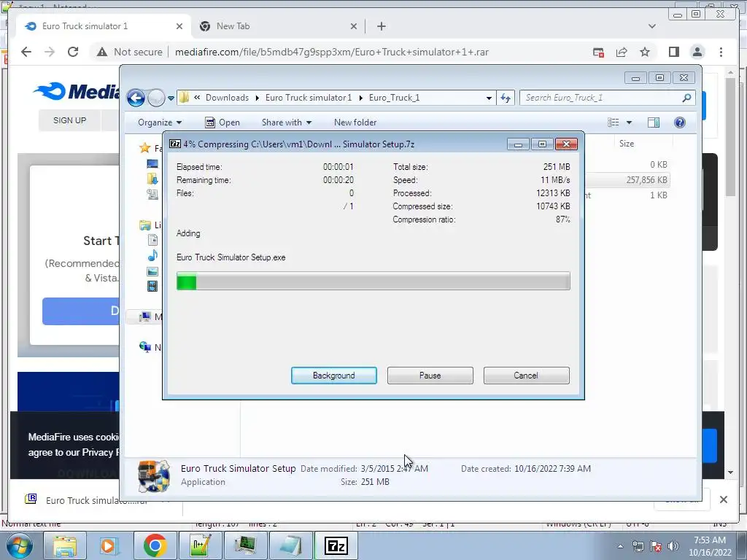747x560 pixels.
Task: Select Videos library icon
Action: point(152,286)
